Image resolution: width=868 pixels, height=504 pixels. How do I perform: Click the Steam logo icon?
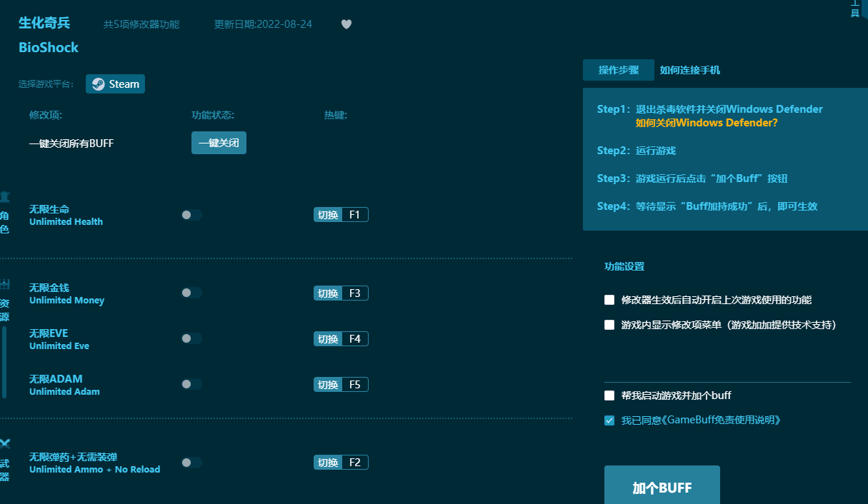[98, 84]
